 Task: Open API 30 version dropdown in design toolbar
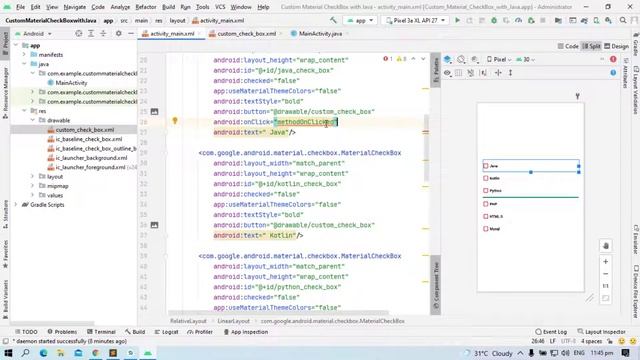pyautogui.click(x=526, y=60)
